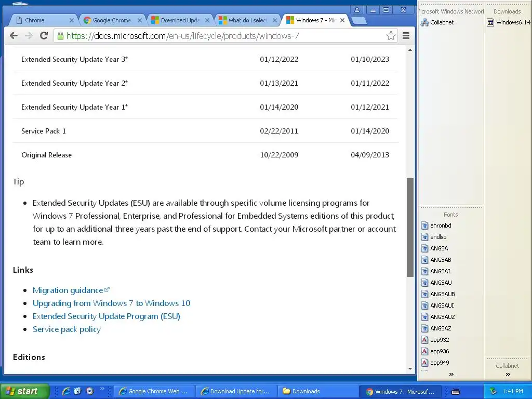
Task: Click the Downloads toolbar title
Action: pyautogui.click(x=507, y=11)
